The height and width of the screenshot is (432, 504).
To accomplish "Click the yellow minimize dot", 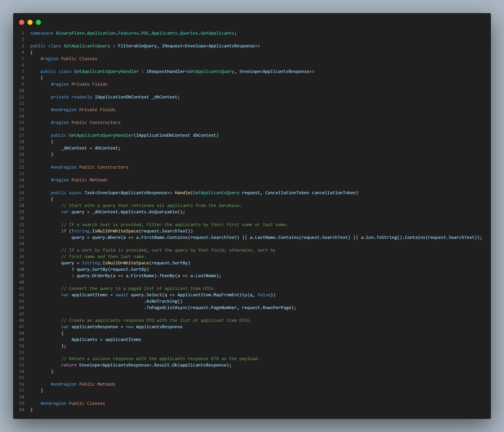I will (30, 22).
